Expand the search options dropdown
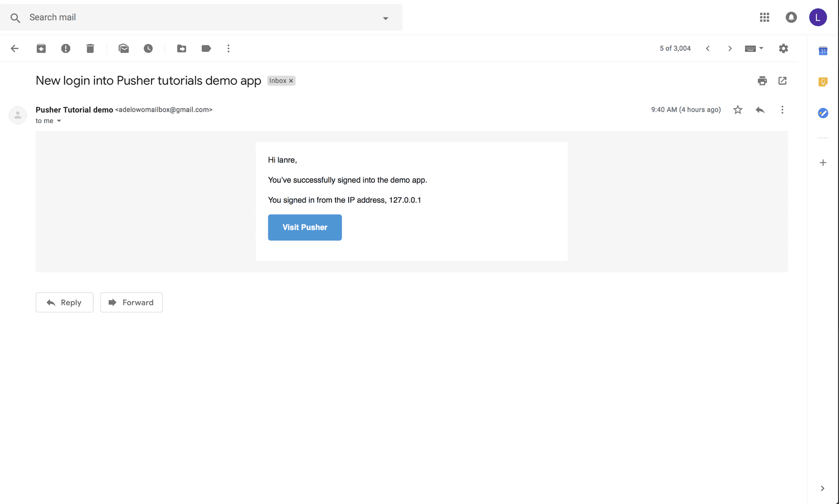This screenshot has height=504, width=839. click(385, 17)
